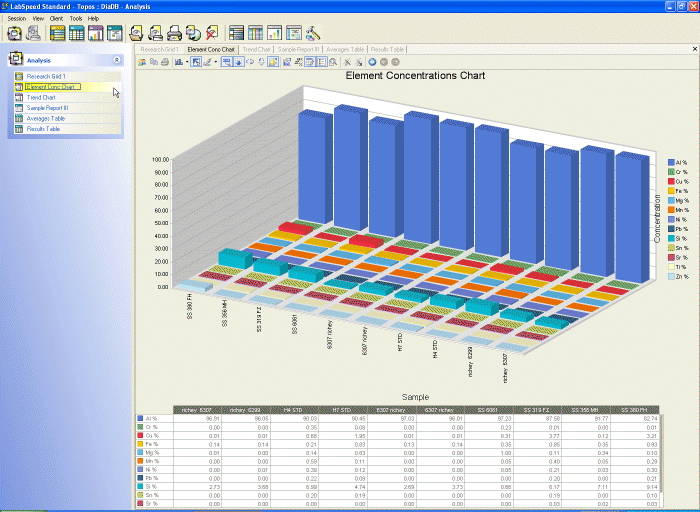This screenshot has width=700, height=512.
Task: Toggle the yellow note highlighted toolbar button
Action: 273,62
